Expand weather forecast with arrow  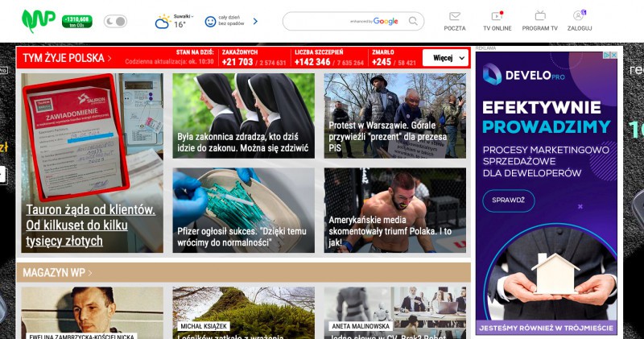256,22
